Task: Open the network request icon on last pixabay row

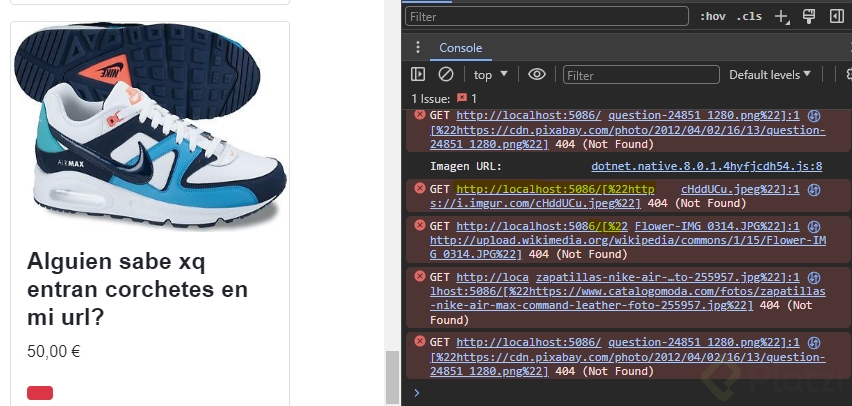Action: coord(813,343)
